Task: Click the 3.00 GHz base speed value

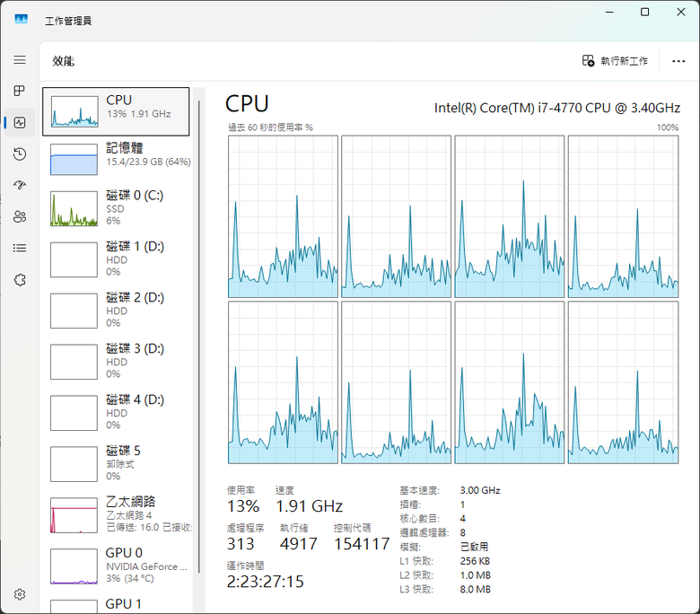Action: [x=480, y=490]
